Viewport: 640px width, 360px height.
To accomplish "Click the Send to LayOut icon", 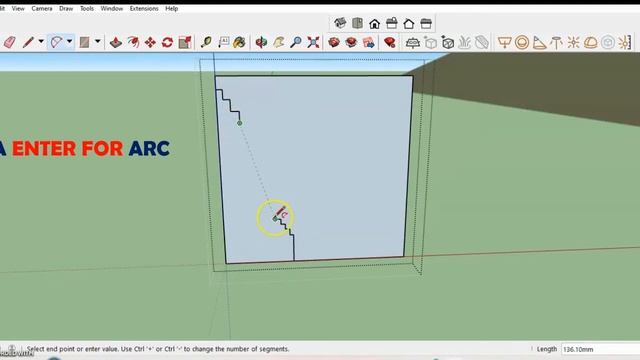I will pyautogui.click(x=369, y=42).
